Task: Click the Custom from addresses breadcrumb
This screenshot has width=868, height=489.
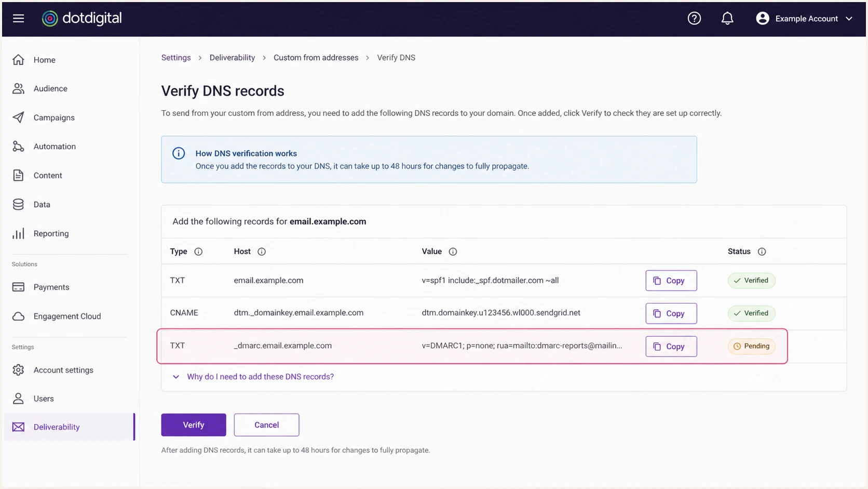Action: (316, 58)
